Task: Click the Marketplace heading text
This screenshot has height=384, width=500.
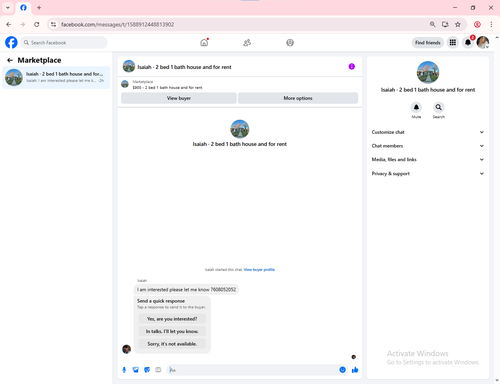Action: 39,60
